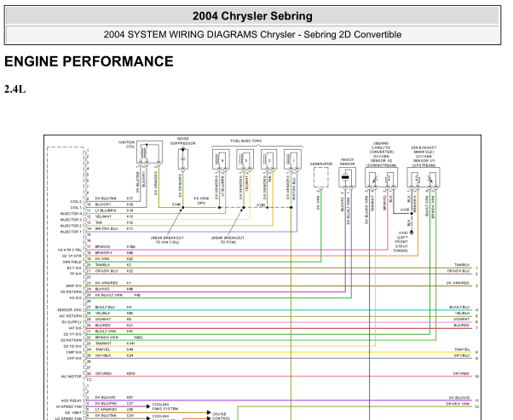Viewport: 513px width, 420px height.
Task: Click the Ignition Coil component symbol
Action: tap(149, 152)
